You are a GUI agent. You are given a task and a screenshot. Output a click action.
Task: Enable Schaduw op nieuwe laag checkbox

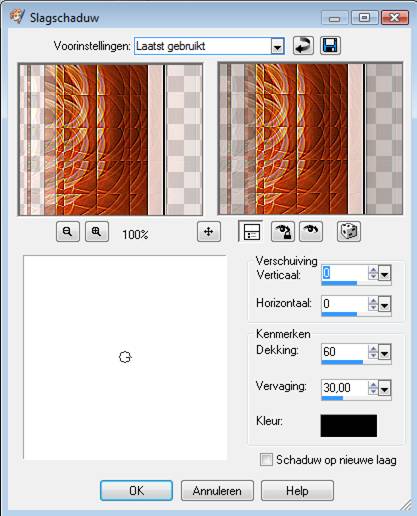(266, 460)
